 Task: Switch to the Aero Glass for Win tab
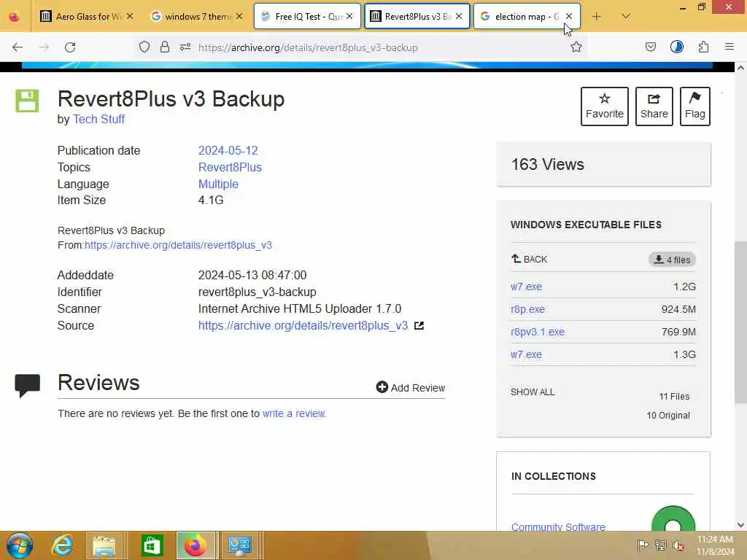coord(88,17)
